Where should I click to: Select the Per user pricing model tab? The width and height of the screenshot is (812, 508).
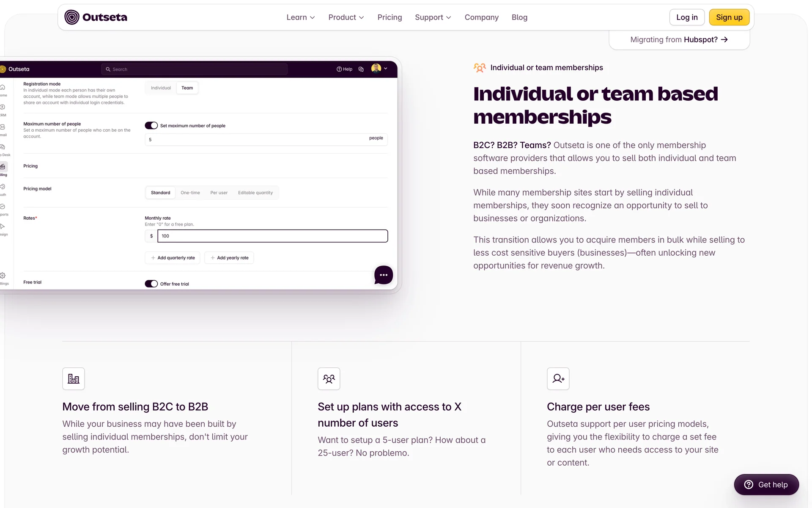(219, 193)
